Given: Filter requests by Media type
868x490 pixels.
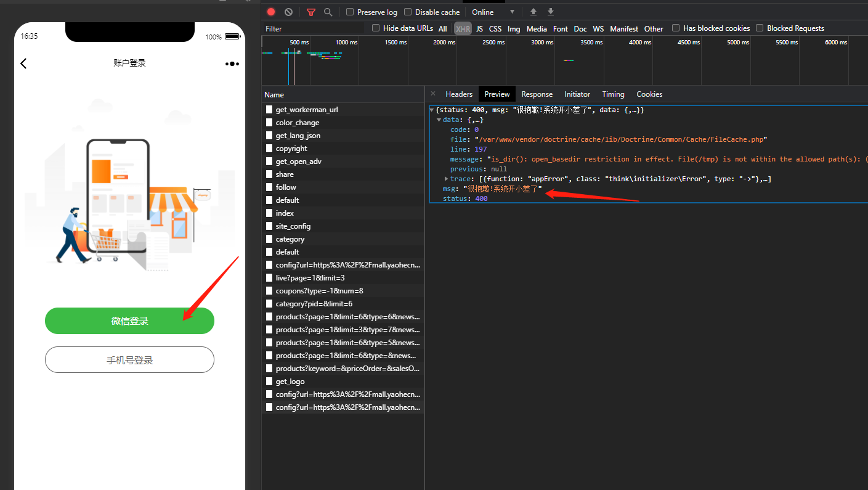Looking at the screenshot, I should point(537,28).
